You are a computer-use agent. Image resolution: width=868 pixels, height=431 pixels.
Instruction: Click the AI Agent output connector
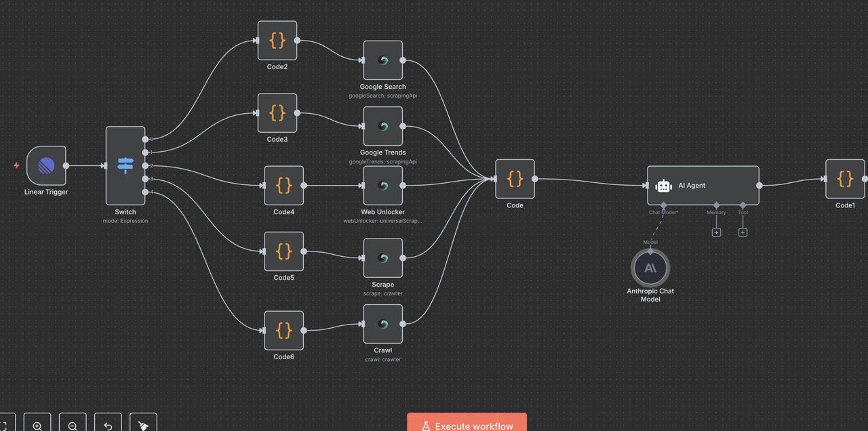click(x=759, y=185)
